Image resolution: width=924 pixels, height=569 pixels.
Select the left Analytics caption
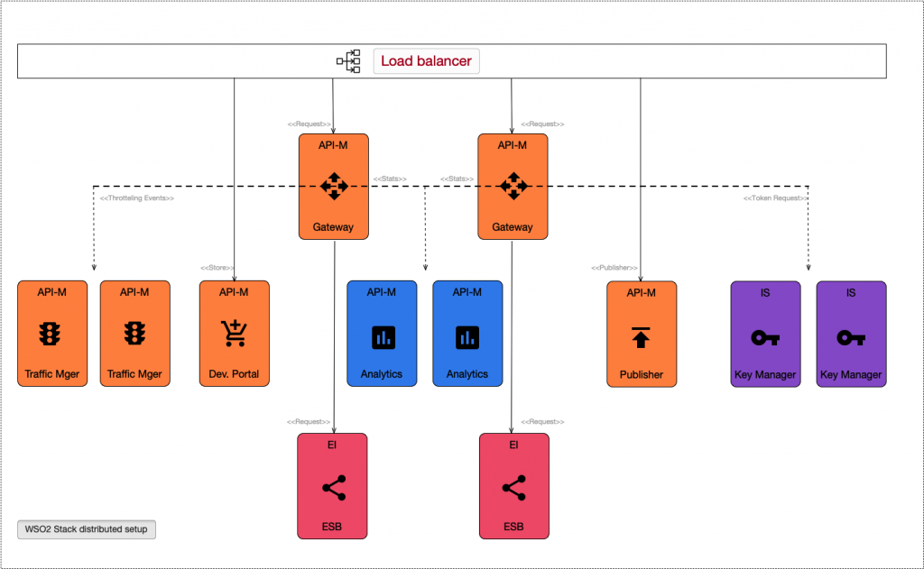[x=382, y=374]
